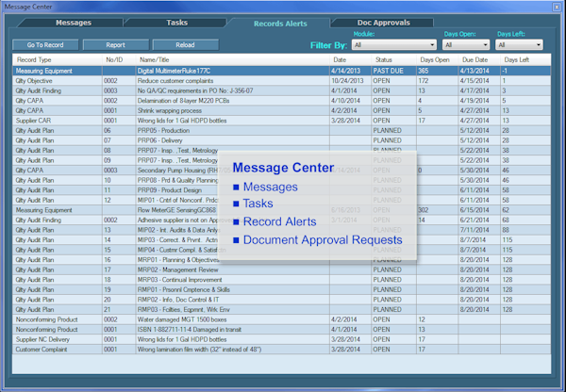Image resolution: width=566 pixels, height=392 pixels.
Task: Click the Report button
Action: click(115, 44)
